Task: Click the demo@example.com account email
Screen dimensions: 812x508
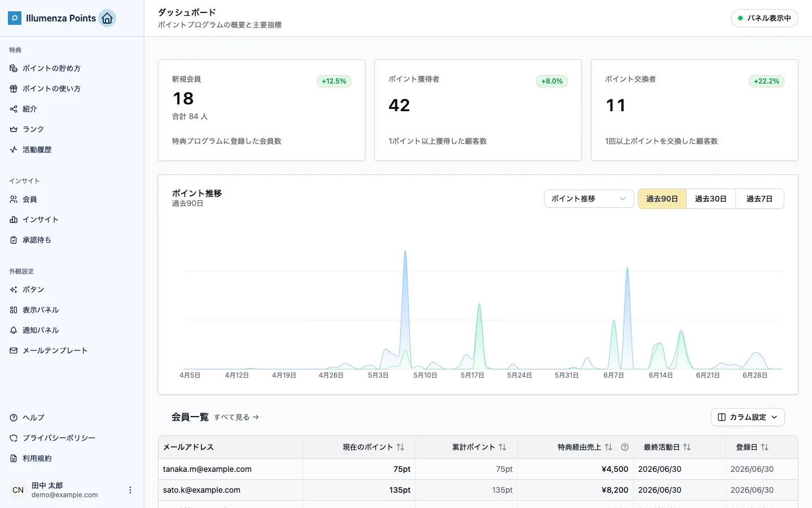Action: [65, 495]
